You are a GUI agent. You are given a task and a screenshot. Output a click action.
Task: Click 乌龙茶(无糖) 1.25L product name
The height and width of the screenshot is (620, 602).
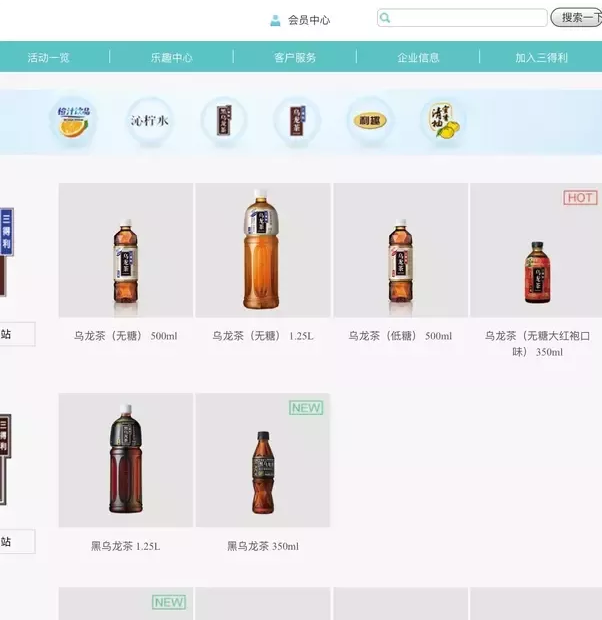(263, 336)
